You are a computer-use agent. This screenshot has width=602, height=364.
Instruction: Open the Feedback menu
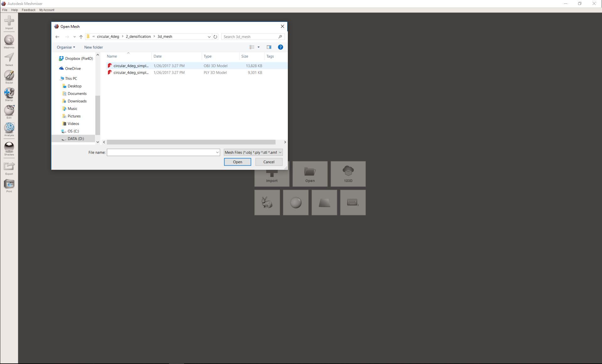[29, 10]
